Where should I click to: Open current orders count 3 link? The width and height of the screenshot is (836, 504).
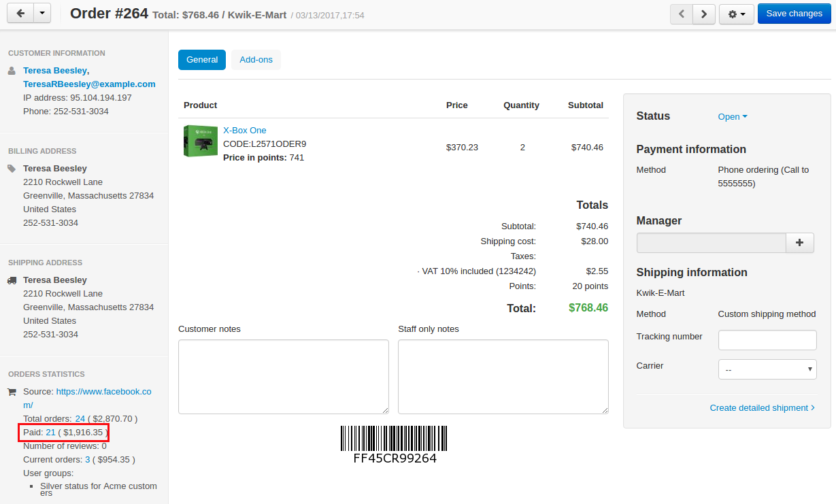point(88,460)
